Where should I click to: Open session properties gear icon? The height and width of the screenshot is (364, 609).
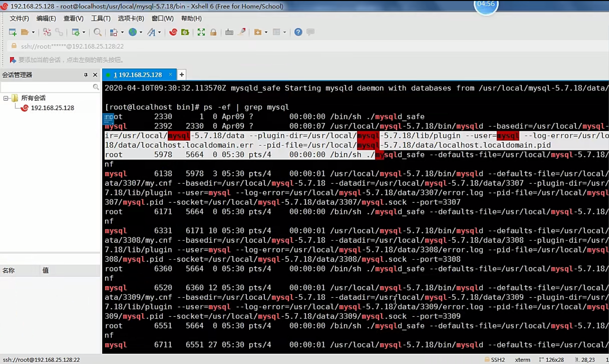76,32
